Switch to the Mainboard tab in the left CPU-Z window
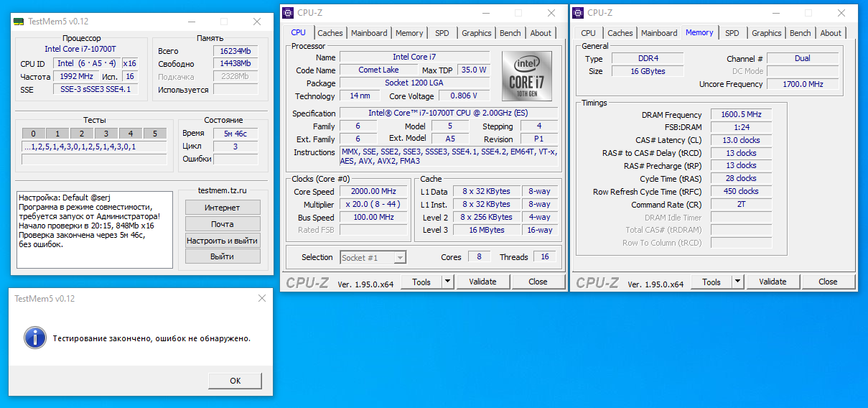 (x=369, y=33)
